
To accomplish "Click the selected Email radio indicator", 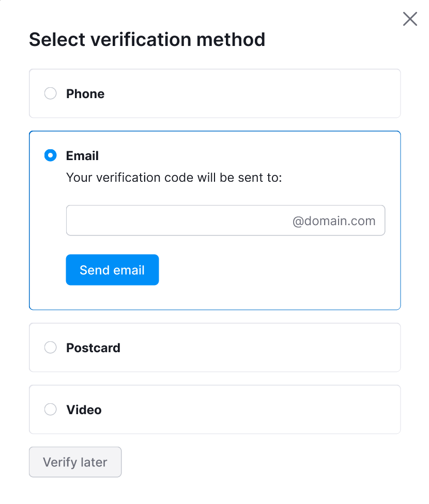I will click(50, 155).
